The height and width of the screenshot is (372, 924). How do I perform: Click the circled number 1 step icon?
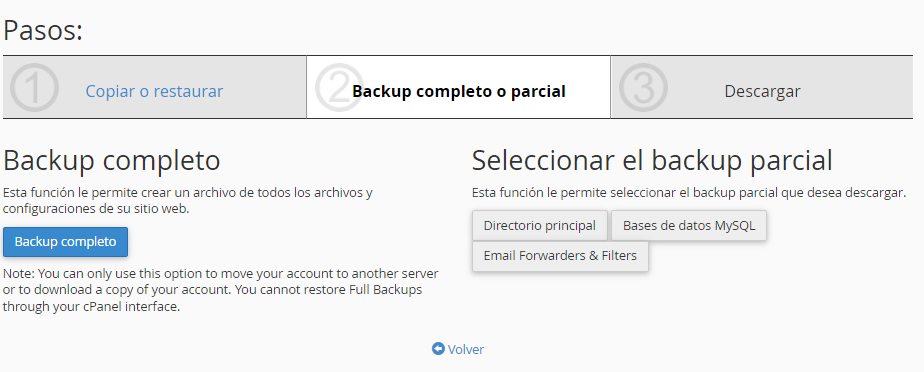click(x=34, y=88)
